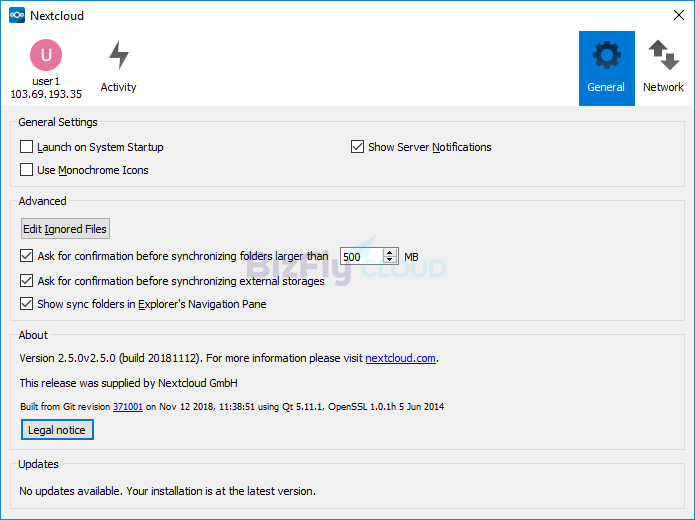Toggle Use Monochrome Icons checkbox
The height and width of the screenshot is (520, 695).
(27, 170)
